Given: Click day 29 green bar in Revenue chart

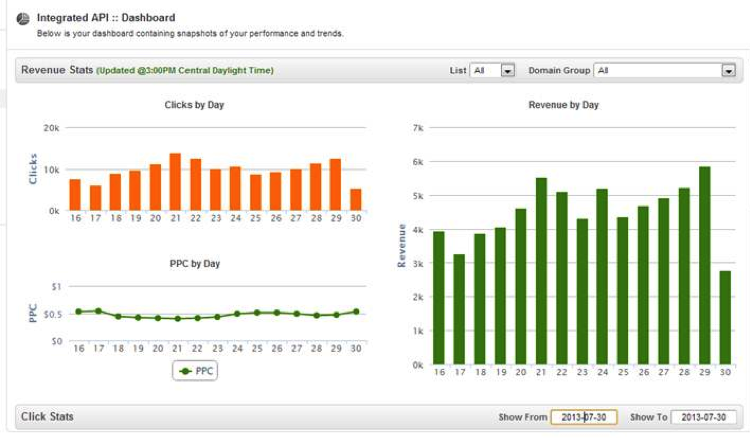Looking at the screenshot, I should click(x=705, y=265).
